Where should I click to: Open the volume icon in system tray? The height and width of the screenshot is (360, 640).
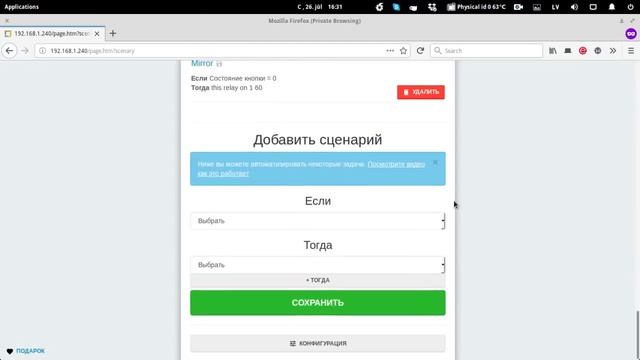574,7
